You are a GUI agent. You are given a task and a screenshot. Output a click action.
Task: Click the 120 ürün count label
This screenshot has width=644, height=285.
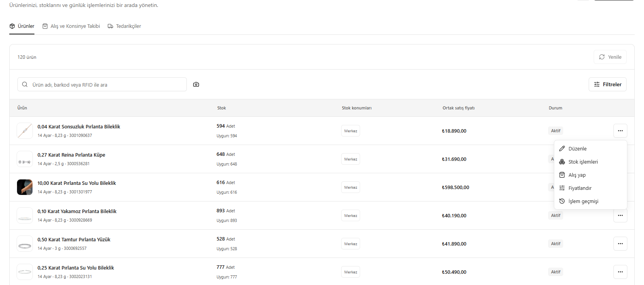(x=27, y=57)
